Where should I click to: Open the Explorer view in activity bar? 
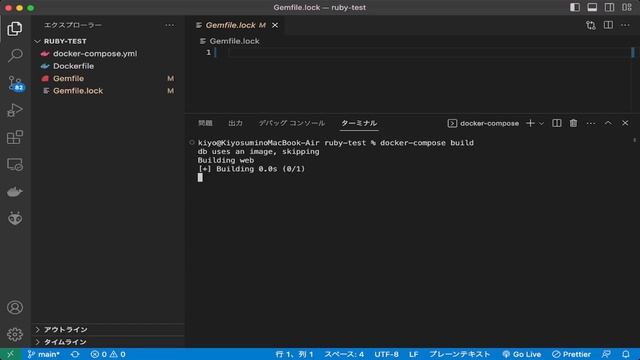tap(15, 29)
